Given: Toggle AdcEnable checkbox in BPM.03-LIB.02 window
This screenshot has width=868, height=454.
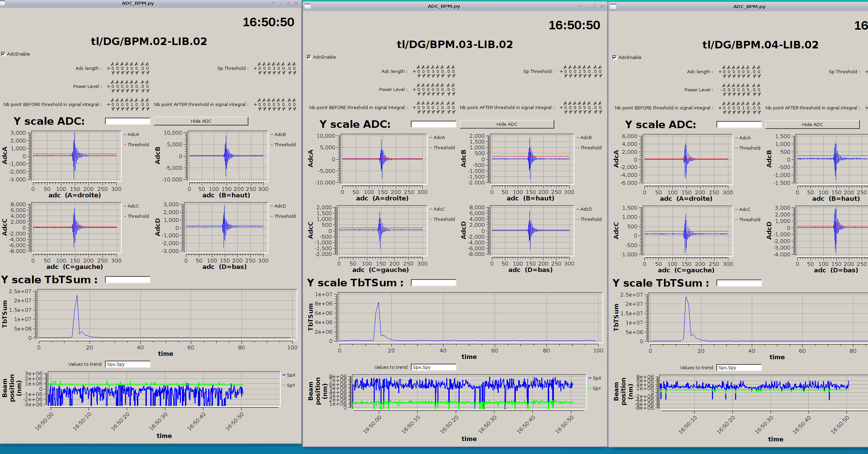Looking at the screenshot, I should click(x=309, y=57).
